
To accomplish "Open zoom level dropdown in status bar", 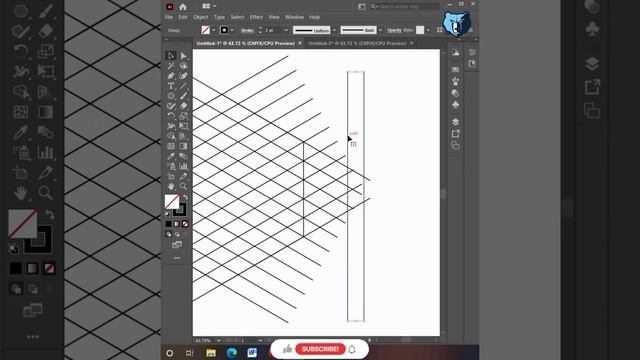I will pos(219,340).
